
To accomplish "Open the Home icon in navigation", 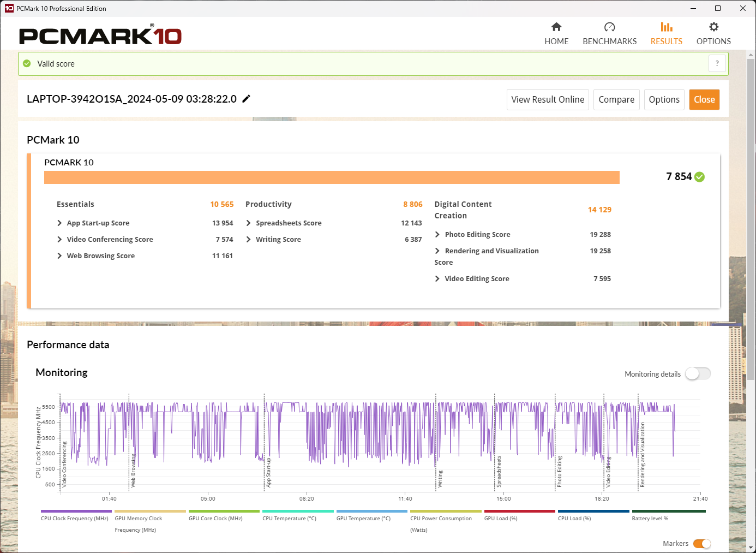I will click(556, 27).
